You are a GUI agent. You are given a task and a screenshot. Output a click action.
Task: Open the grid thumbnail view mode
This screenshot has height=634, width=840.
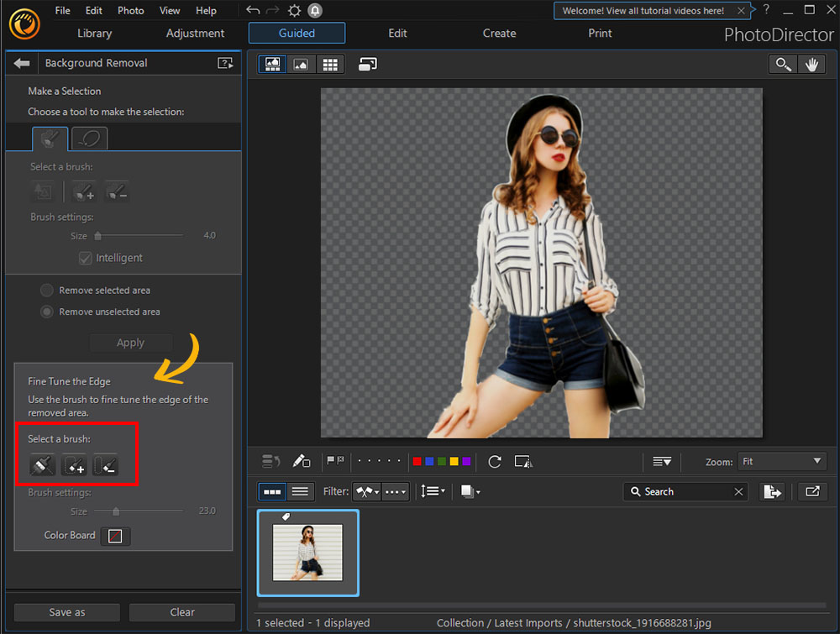coord(329,64)
